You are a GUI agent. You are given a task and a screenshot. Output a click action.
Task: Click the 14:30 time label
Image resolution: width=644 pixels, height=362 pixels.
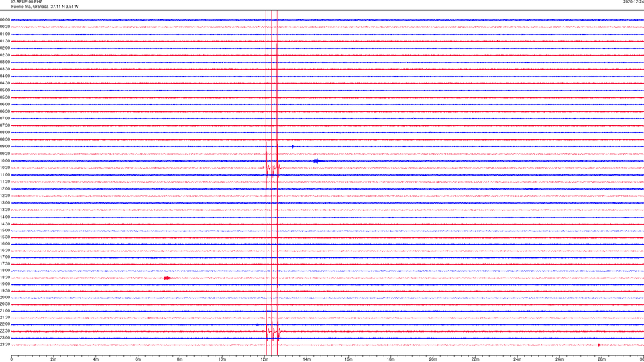pos(5,224)
